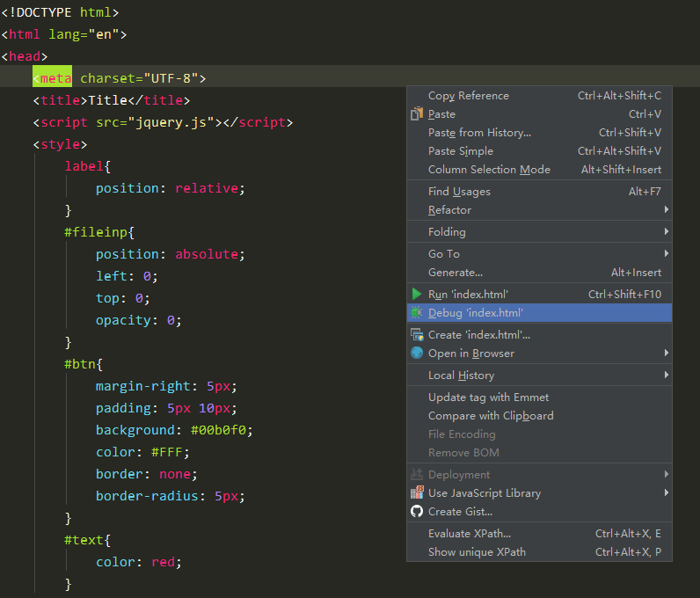Click the disabled File Encoding entry

pos(539,434)
